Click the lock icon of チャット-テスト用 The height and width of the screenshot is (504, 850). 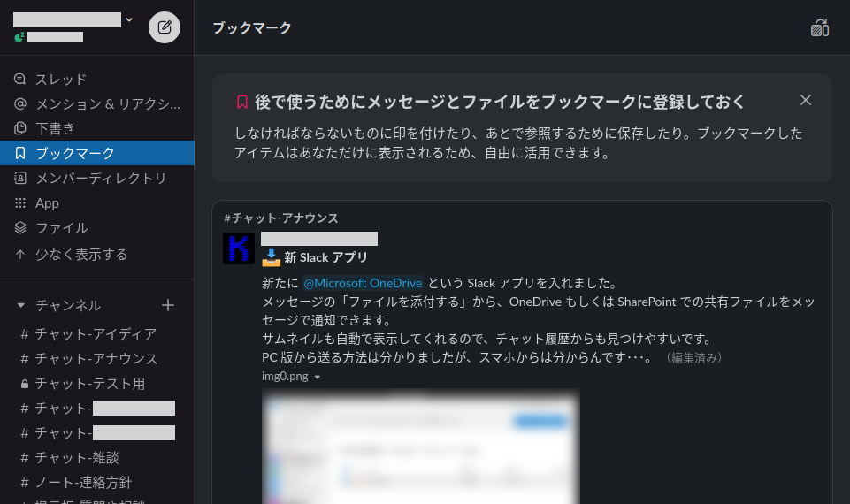click(25, 384)
